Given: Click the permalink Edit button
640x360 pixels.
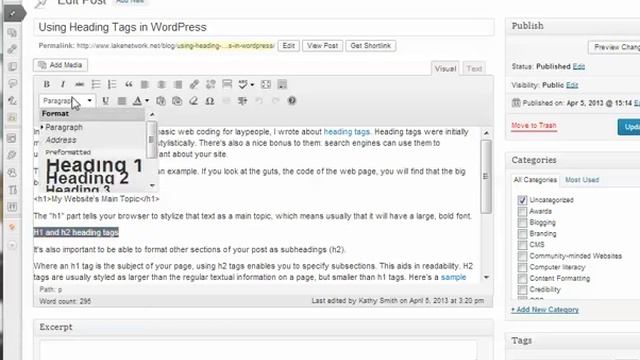Looking at the screenshot, I should (x=289, y=46).
